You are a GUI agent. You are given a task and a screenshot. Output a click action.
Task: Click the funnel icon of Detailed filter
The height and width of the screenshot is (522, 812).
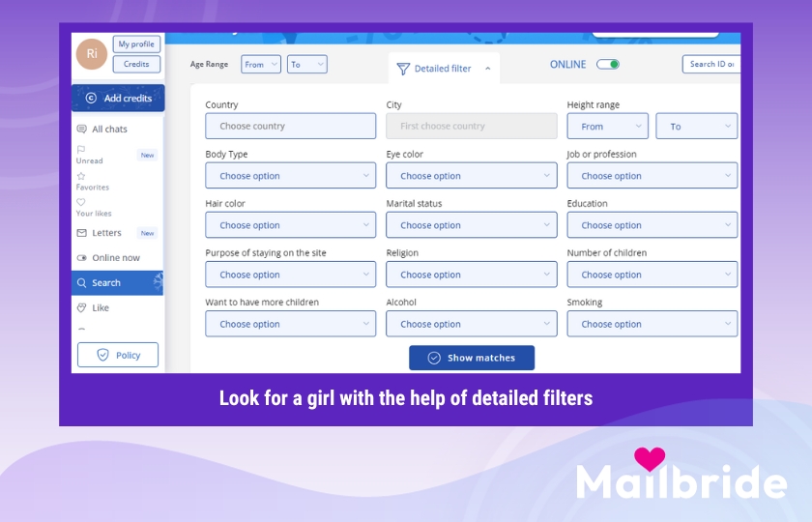pyautogui.click(x=403, y=69)
